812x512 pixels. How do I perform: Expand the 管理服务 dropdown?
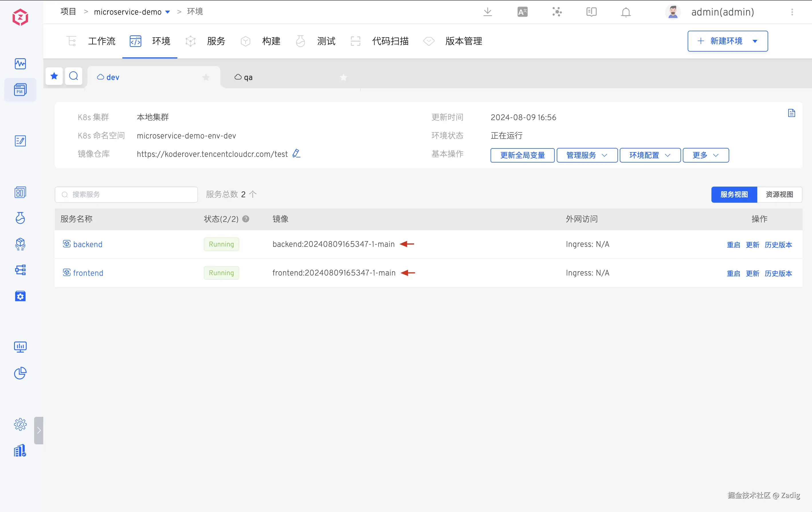(587, 155)
